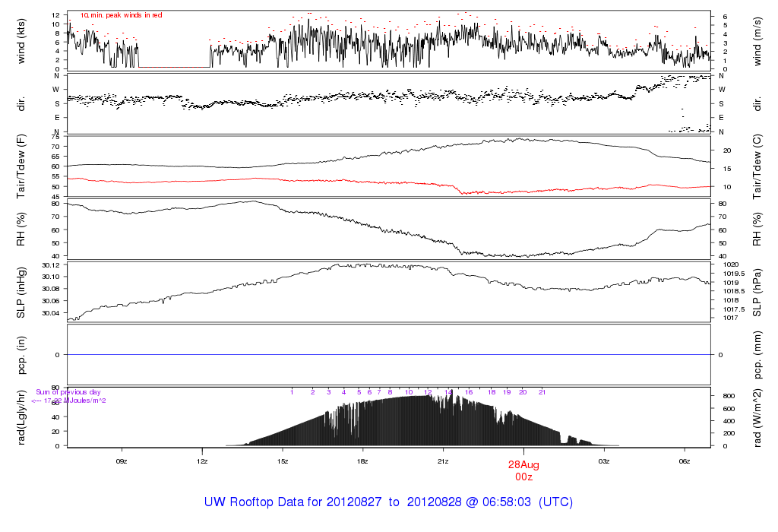This screenshot has height=532, width=778.
Task: Select the 21z time axis tick
Action: 443,461
